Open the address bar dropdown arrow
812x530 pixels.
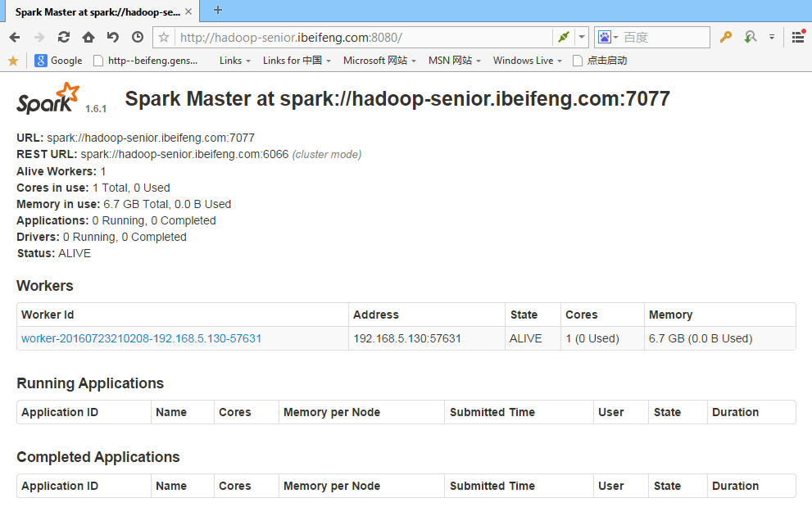coord(582,37)
